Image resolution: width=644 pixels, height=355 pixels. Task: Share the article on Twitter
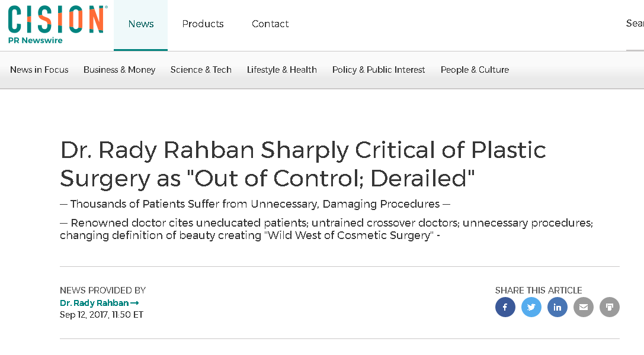point(531,307)
